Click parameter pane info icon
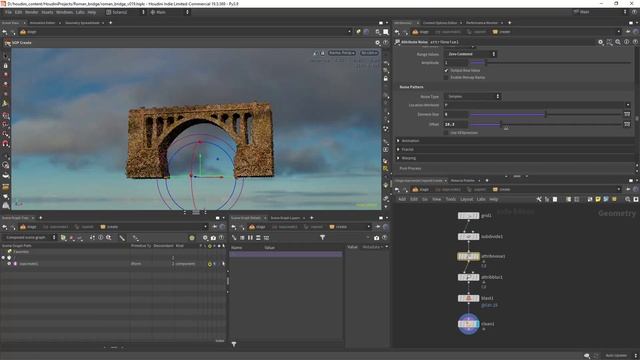The image size is (640, 360). tap(627, 42)
